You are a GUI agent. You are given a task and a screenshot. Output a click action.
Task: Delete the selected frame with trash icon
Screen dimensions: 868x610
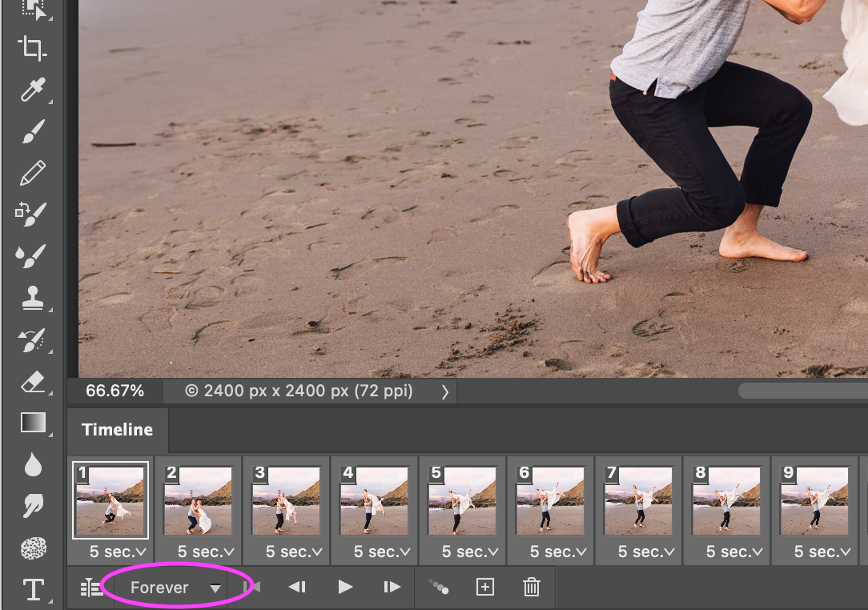pyautogui.click(x=531, y=587)
